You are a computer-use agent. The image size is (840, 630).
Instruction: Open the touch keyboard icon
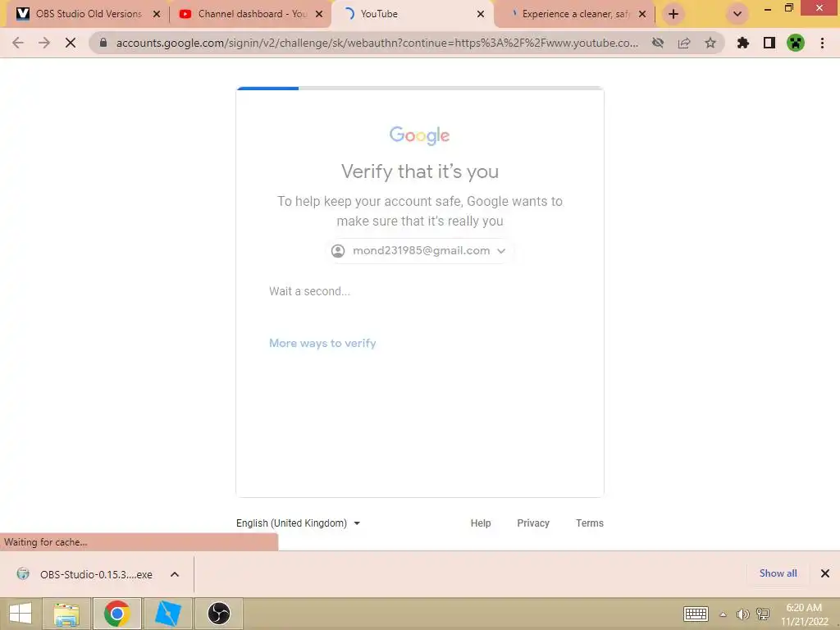(696, 614)
